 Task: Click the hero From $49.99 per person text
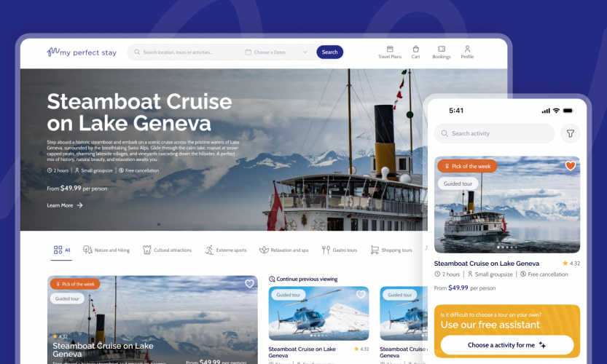77,189
